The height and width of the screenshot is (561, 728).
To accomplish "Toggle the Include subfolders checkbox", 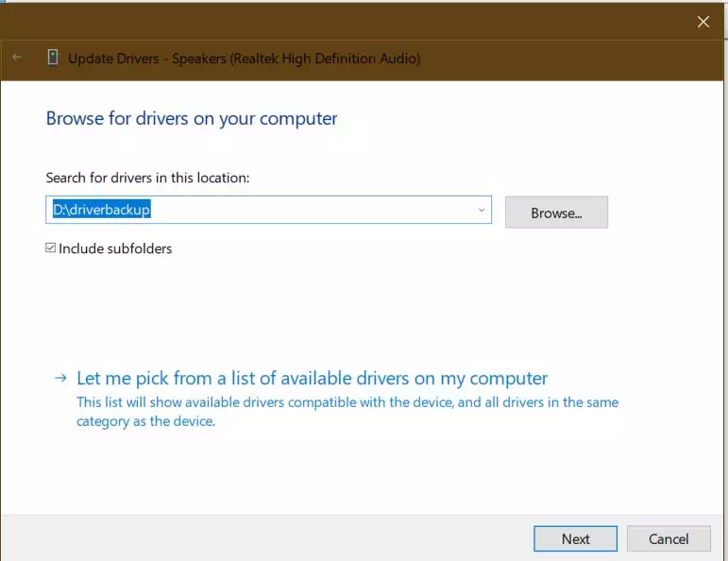I will point(51,248).
